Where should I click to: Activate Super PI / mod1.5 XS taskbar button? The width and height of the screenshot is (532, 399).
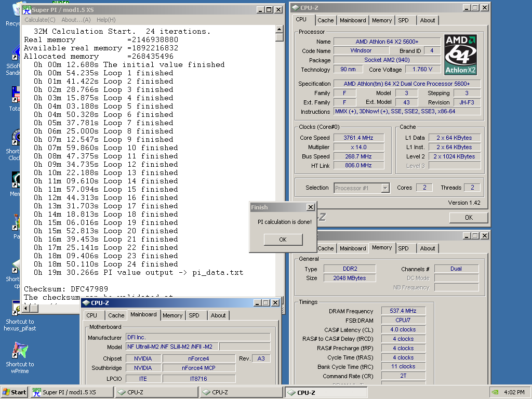[72, 392]
